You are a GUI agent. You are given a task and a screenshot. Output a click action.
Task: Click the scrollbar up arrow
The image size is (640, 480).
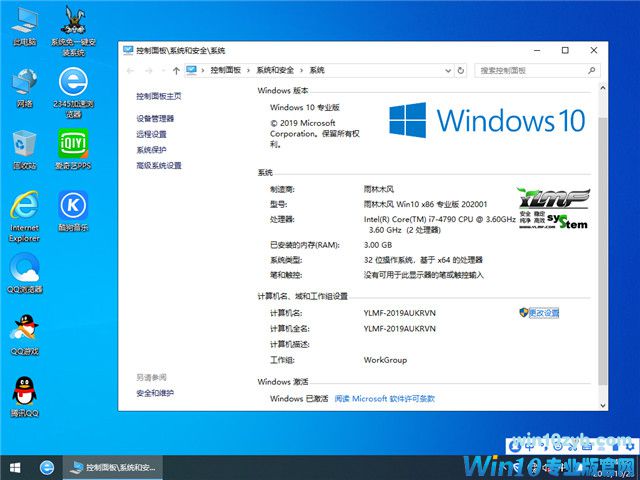tap(602, 87)
